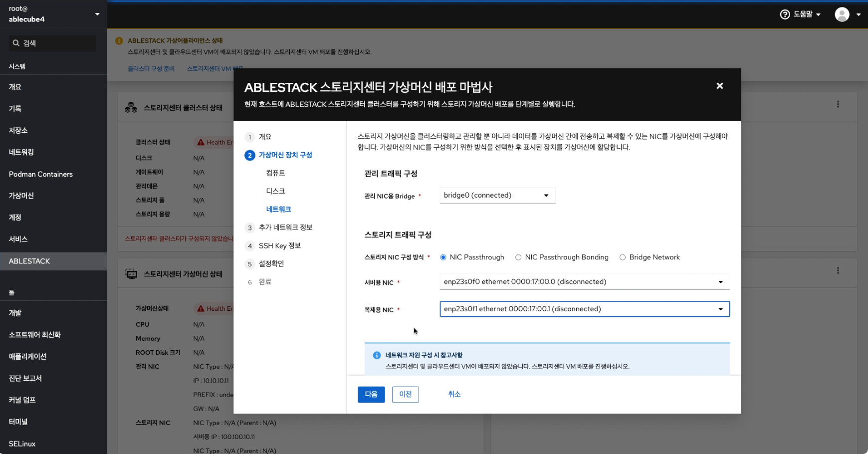Go to wizard step 2 가상머신 장치 구성
868x454 pixels.
pos(279,155)
